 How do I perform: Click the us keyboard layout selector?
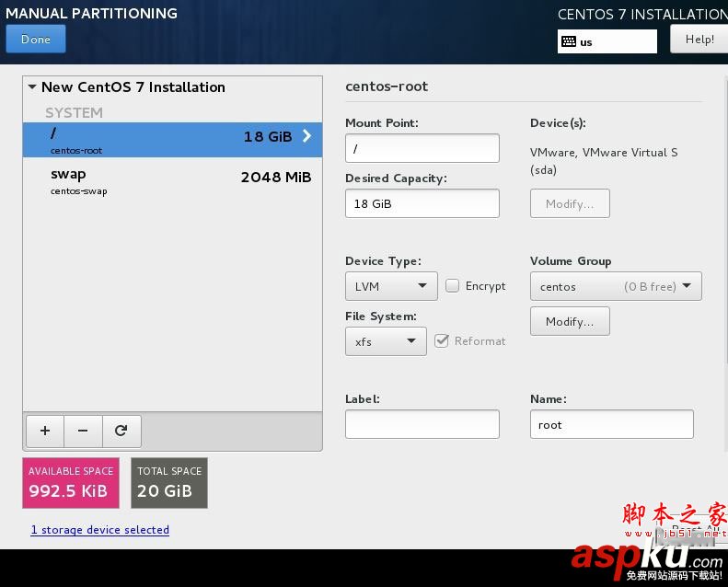607,41
